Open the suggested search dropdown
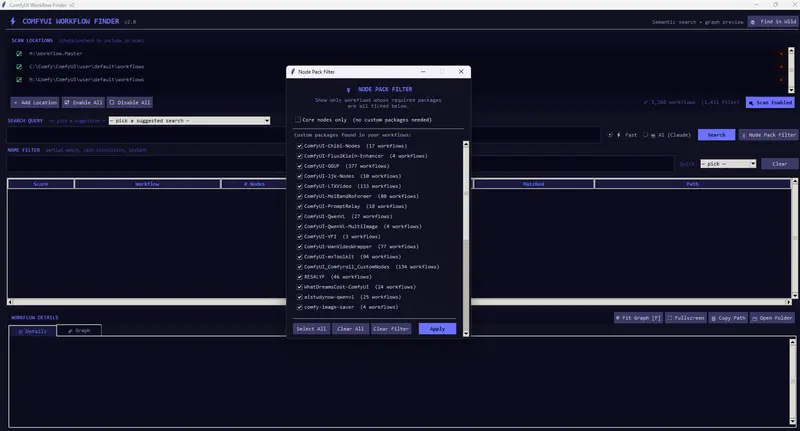This screenshot has width=800, height=431. [189, 121]
